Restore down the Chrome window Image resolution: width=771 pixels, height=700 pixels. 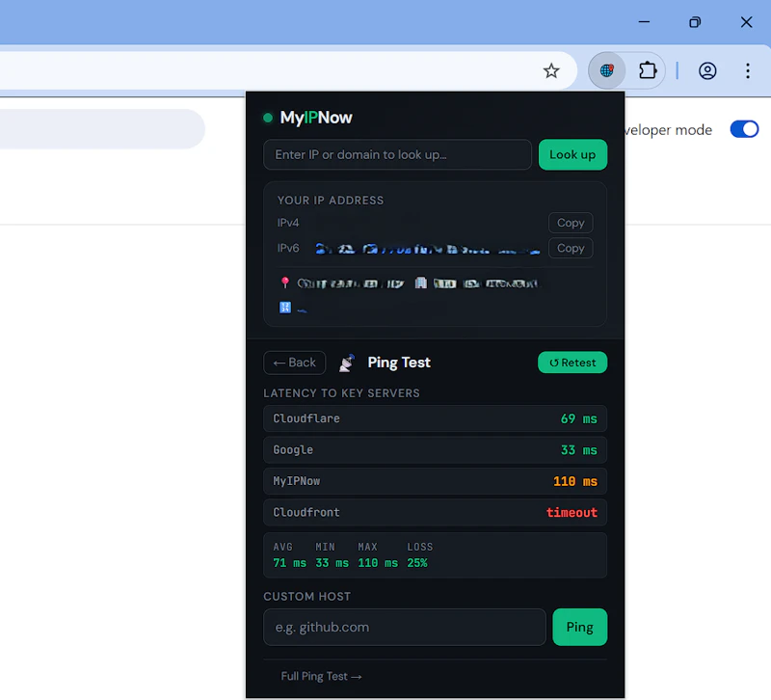click(x=695, y=21)
